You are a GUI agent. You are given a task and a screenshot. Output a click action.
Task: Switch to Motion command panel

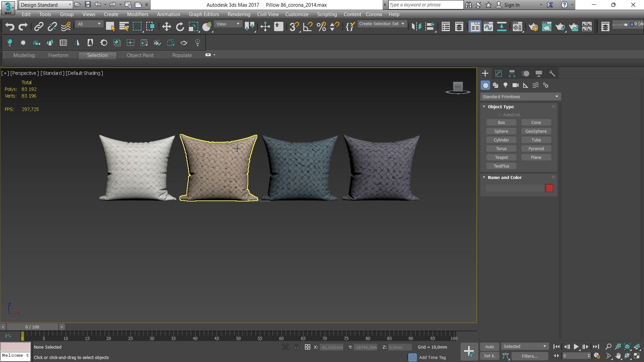pyautogui.click(x=525, y=73)
